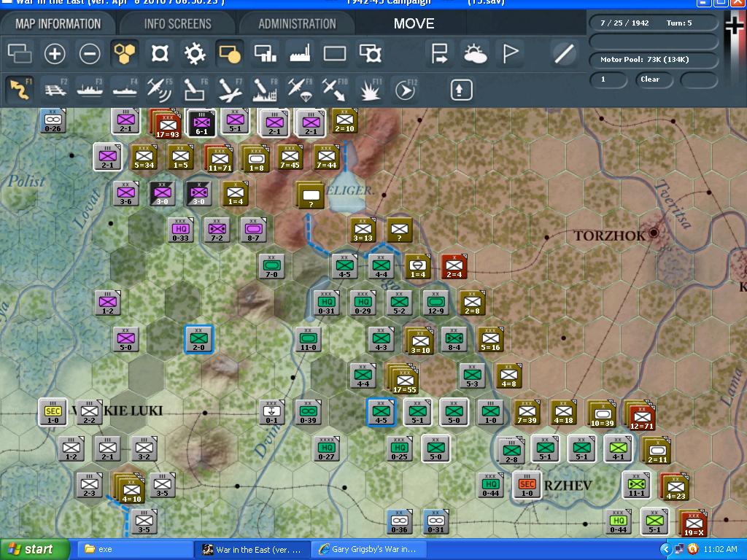The width and height of the screenshot is (747, 560).
Task: Toggle the rectangle with bar chart icon
Action: [x=265, y=53]
